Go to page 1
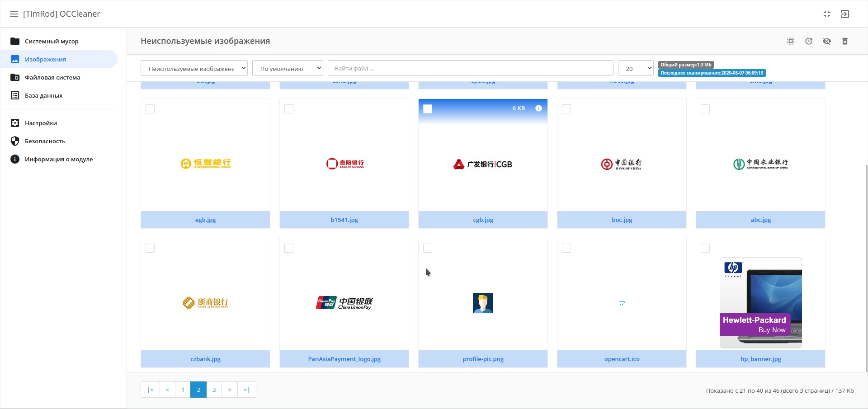The height and width of the screenshot is (409, 868). [183, 390]
